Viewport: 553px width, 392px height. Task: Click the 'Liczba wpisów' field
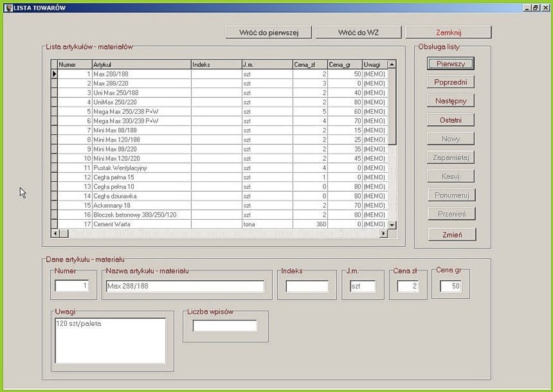coord(224,326)
